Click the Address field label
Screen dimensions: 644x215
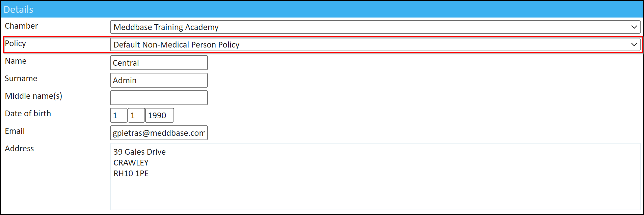coord(19,149)
